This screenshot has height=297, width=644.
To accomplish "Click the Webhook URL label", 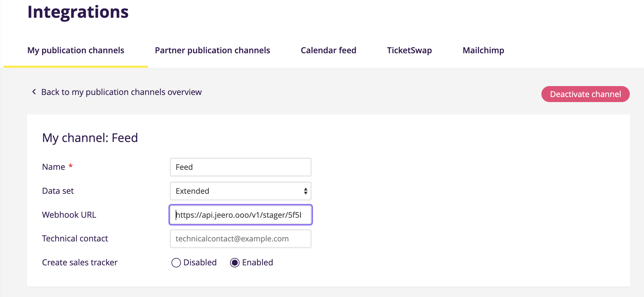I will [x=69, y=215].
